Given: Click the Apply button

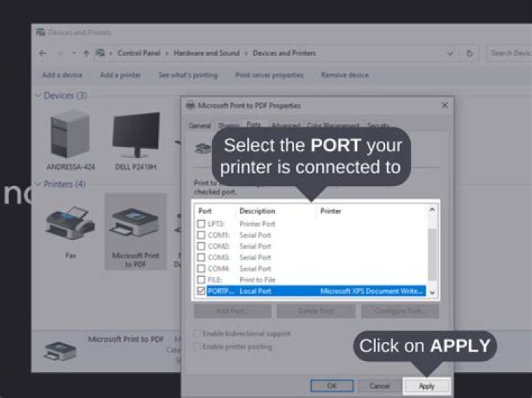Looking at the screenshot, I should pyautogui.click(x=426, y=385).
